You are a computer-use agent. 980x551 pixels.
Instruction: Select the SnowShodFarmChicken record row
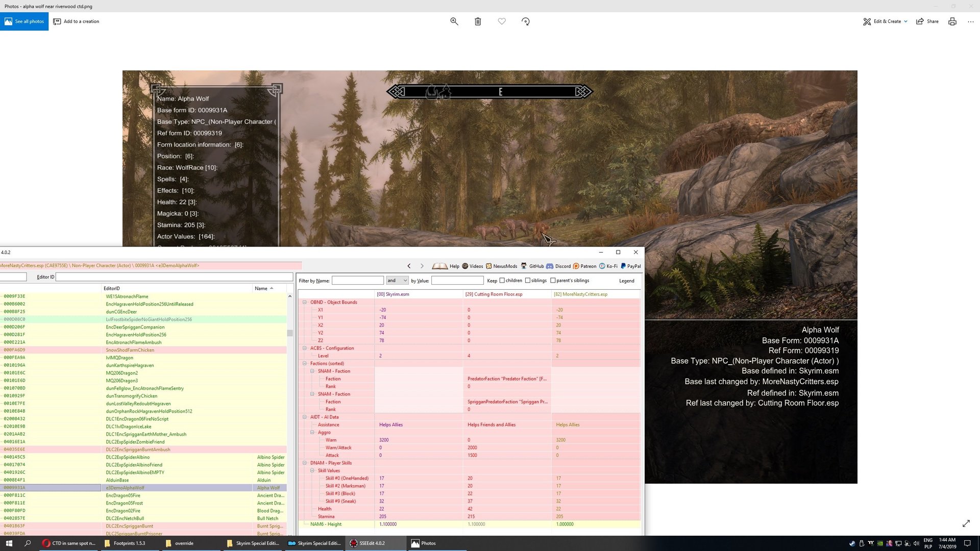[143, 350]
